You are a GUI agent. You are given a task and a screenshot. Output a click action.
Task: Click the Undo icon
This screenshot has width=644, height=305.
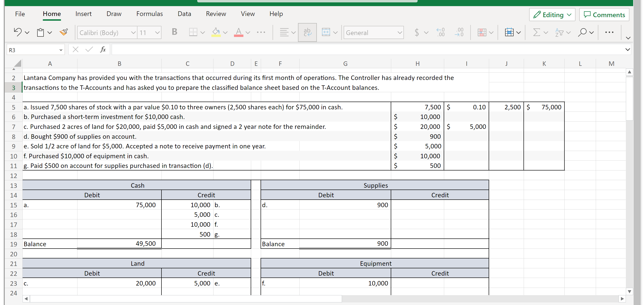17,32
